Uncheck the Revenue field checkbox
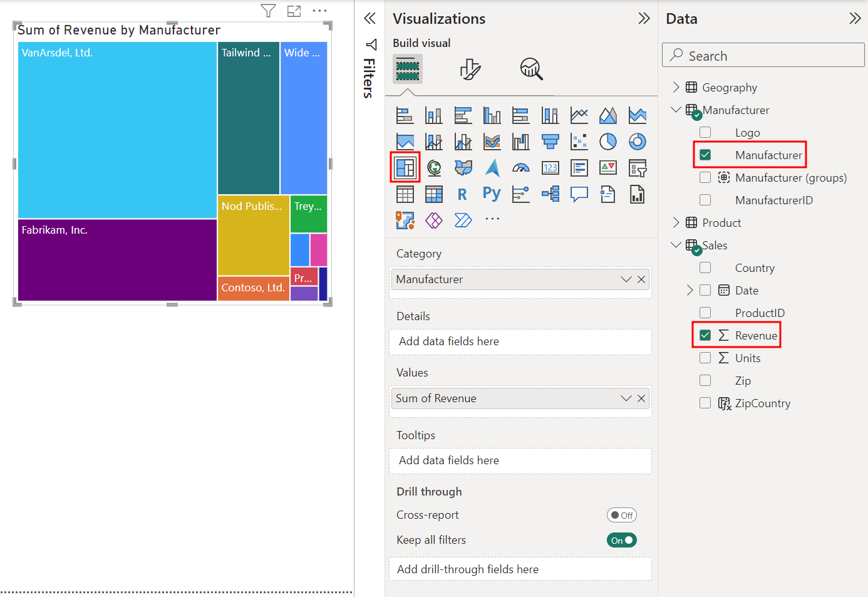This screenshot has height=597, width=868. click(705, 335)
